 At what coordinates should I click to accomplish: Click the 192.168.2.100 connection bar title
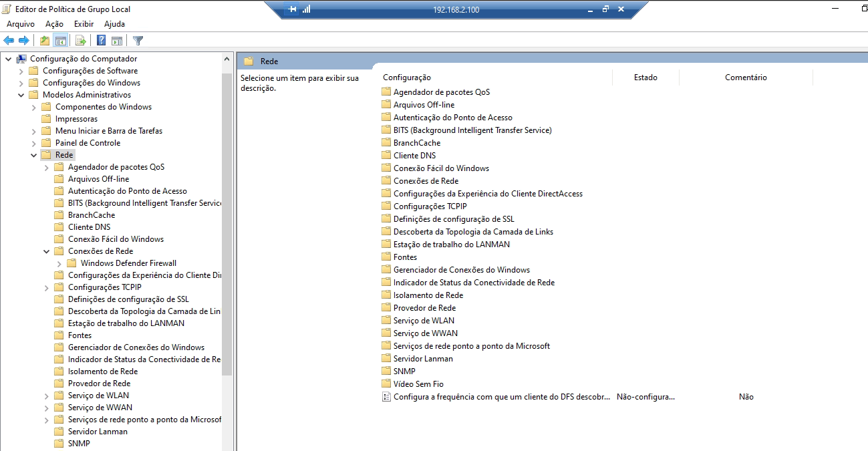(456, 9)
